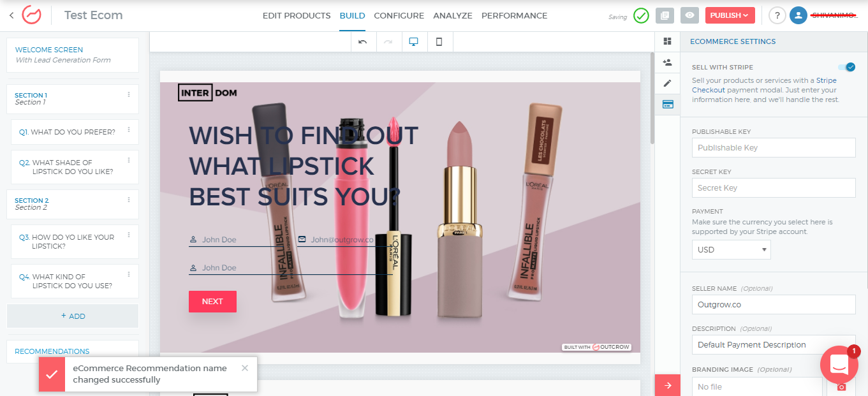Select Q2 What Shade of Lipstick question
This screenshot has height=396, width=868.
pyautogui.click(x=75, y=167)
